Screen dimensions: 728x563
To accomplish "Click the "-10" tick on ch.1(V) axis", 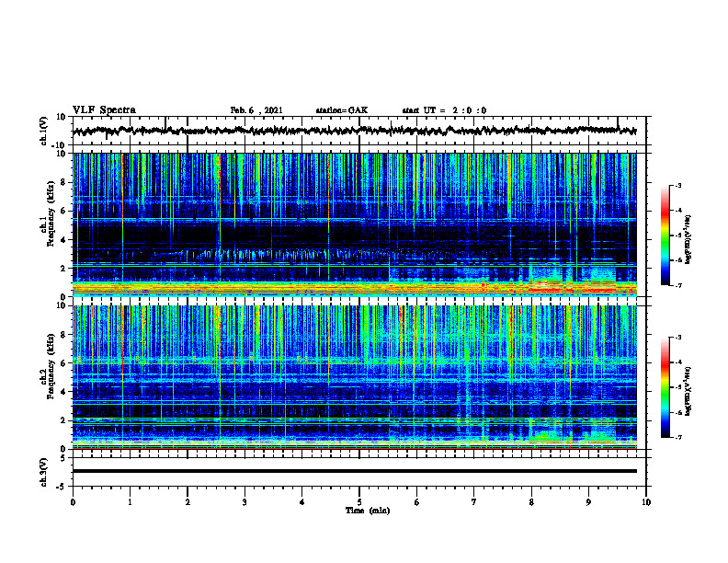I will coord(60,145).
